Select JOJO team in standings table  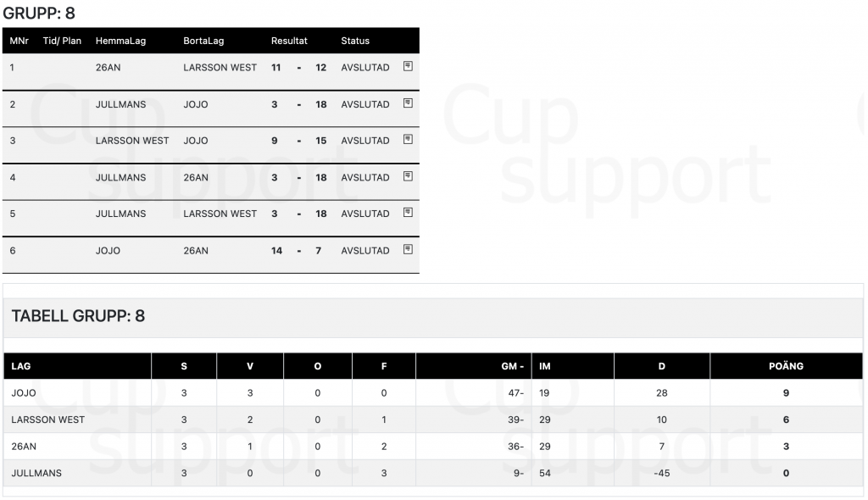pos(24,392)
